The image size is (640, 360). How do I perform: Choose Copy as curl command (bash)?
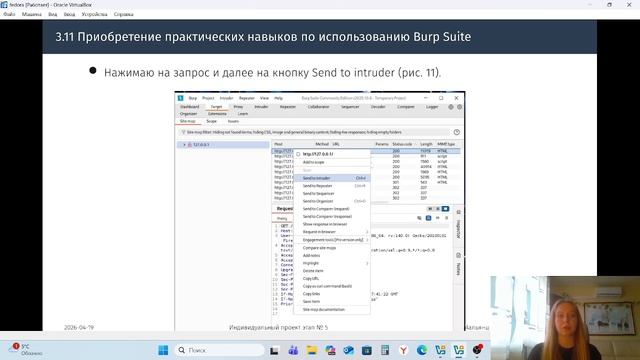pos(332,286)
